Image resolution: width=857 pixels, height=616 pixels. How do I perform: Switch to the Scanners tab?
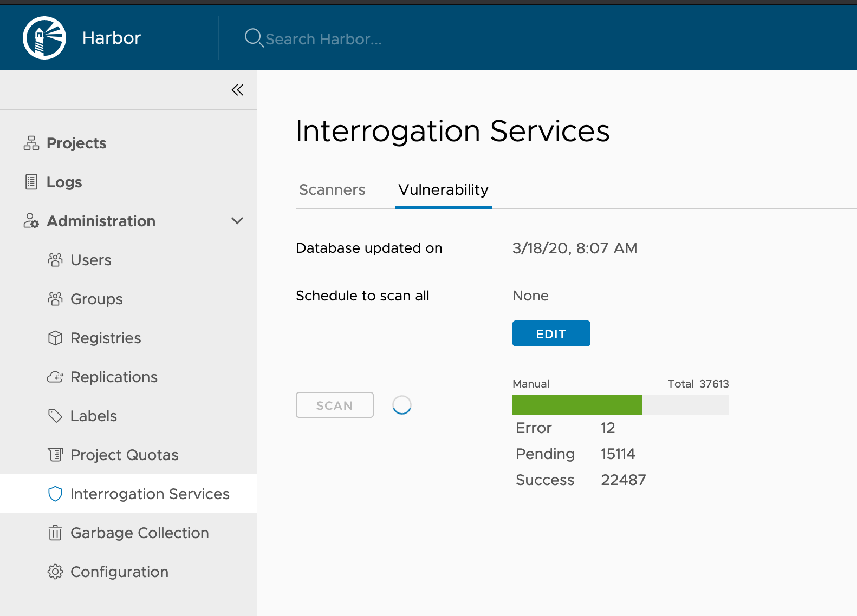click(x=332, y=190)
